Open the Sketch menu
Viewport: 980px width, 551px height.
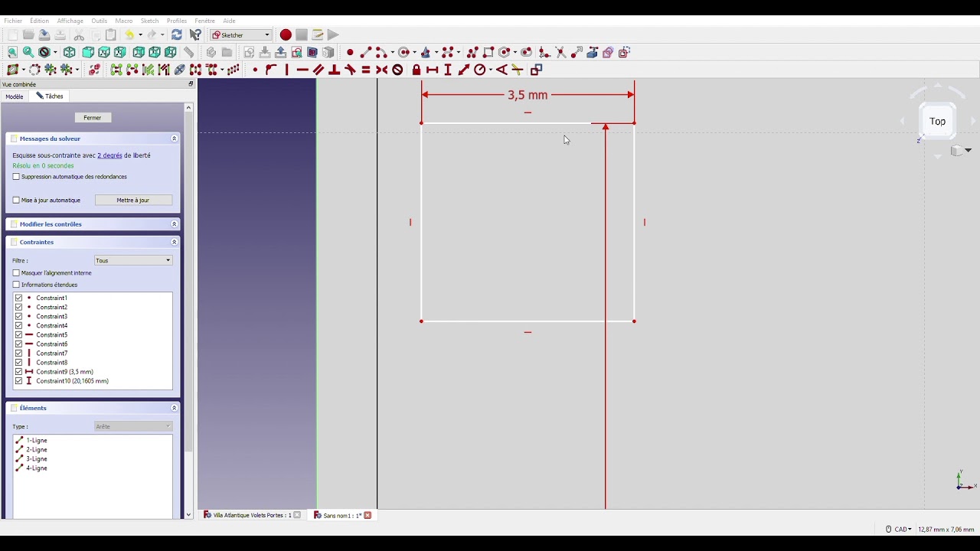click(149, 21)
